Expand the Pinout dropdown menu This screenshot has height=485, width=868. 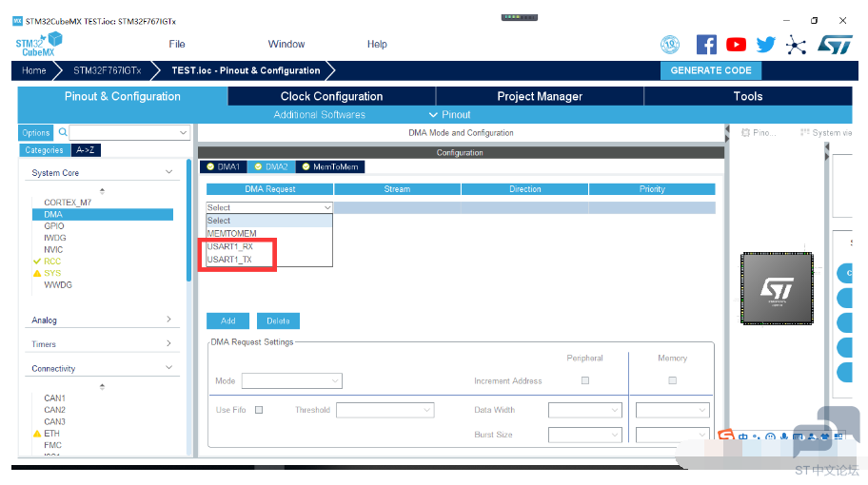(x=449, y=114)
